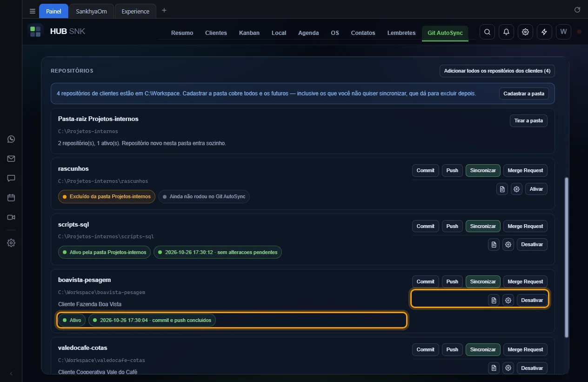Click Cadastrar a pasta in the banner
588x382 pixels.
[524, 94]
